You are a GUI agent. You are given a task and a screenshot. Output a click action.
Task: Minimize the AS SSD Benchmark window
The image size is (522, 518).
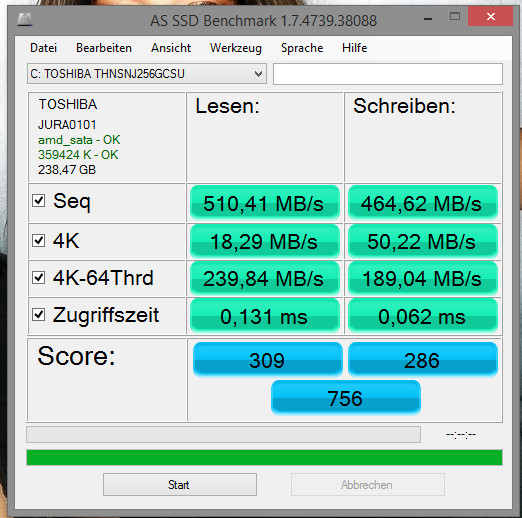(428, 19)
